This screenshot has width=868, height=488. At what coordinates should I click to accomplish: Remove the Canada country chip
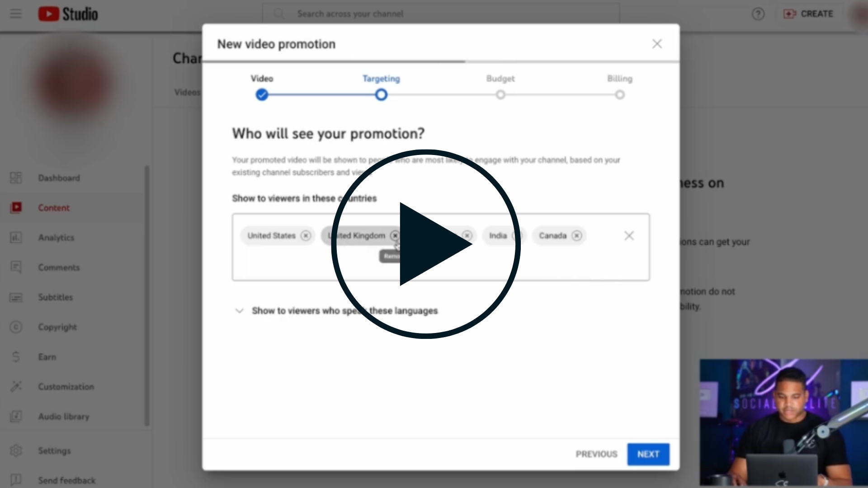tap(576, 236)
